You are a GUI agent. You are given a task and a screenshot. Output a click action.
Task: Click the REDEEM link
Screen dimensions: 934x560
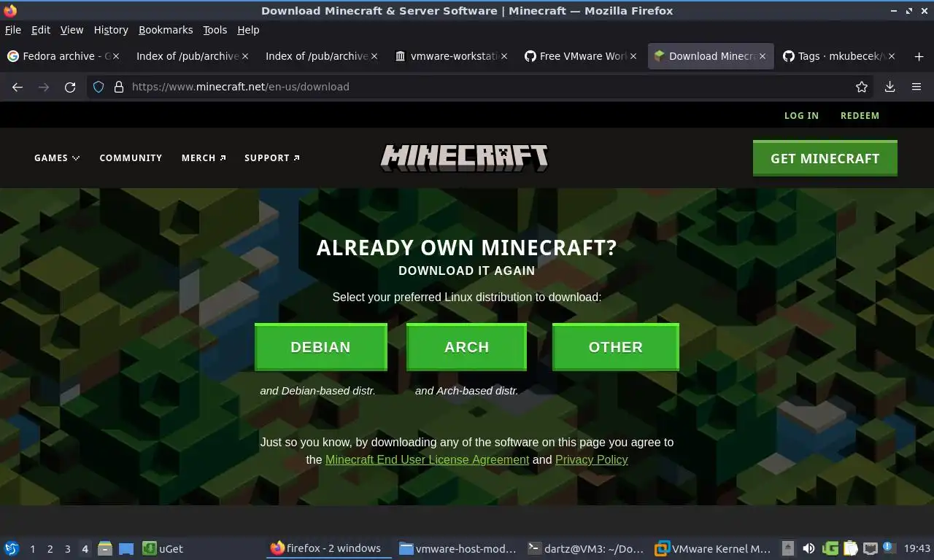click(860, 115)
